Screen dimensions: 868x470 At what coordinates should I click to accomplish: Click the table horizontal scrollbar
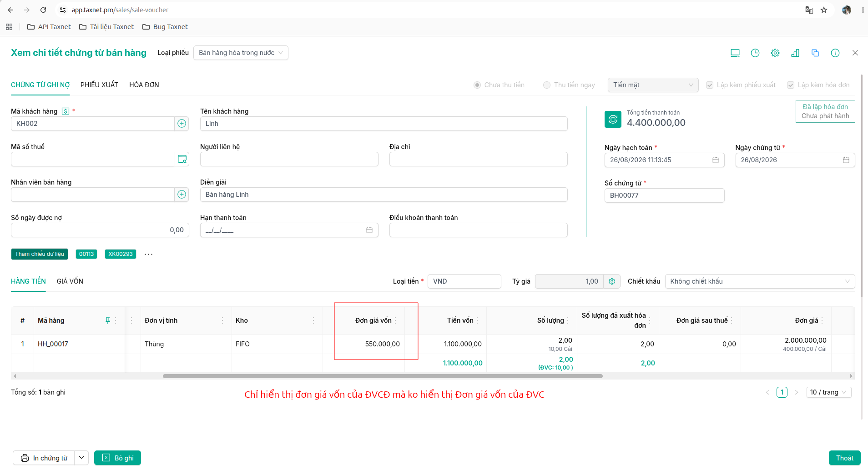(383, 376)
